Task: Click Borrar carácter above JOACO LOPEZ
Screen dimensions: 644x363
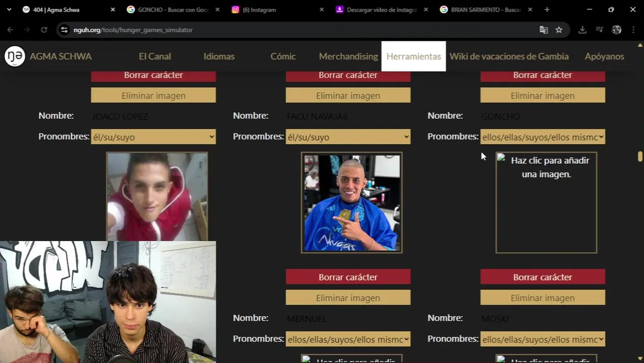Action: pyautogui.click(x=153, y=76)
